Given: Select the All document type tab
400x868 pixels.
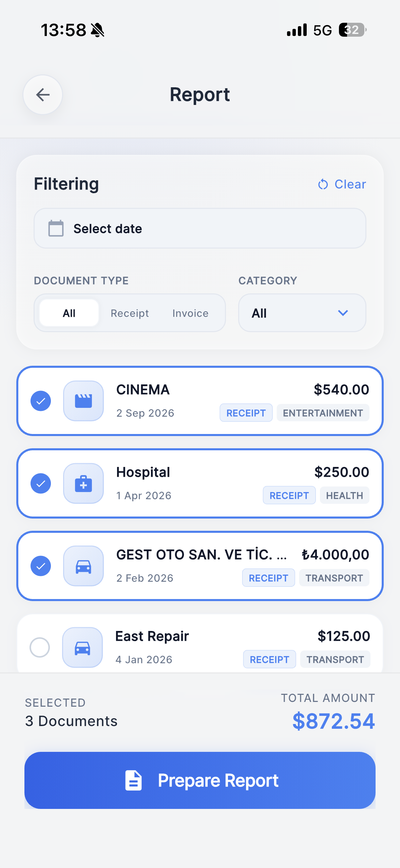Looking at the screenshot, I should click(x=69, y=313).
